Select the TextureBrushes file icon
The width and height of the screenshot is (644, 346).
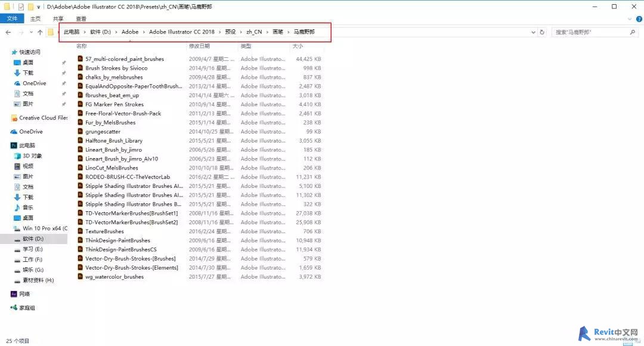(x=80, y=231)
